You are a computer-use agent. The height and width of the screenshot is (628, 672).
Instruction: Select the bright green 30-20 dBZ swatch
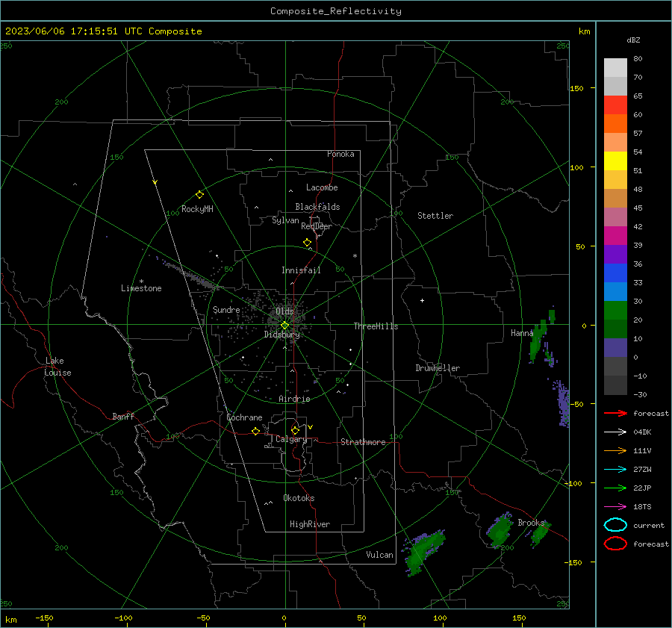pos(615,311)
